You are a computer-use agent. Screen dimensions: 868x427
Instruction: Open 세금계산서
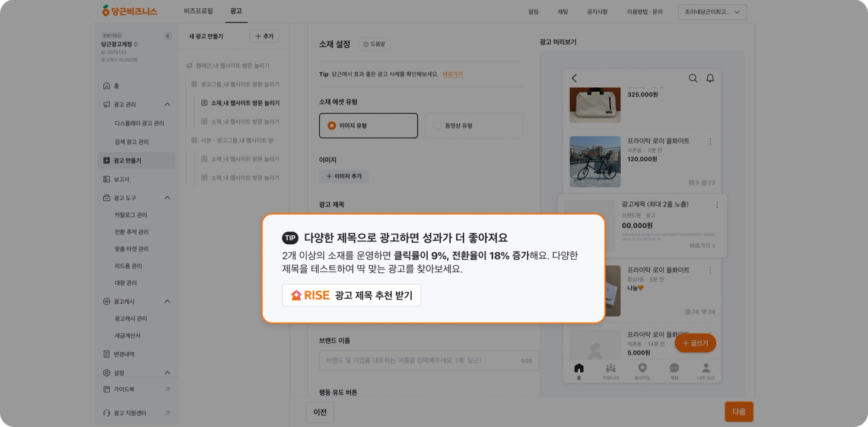[128, 336]
